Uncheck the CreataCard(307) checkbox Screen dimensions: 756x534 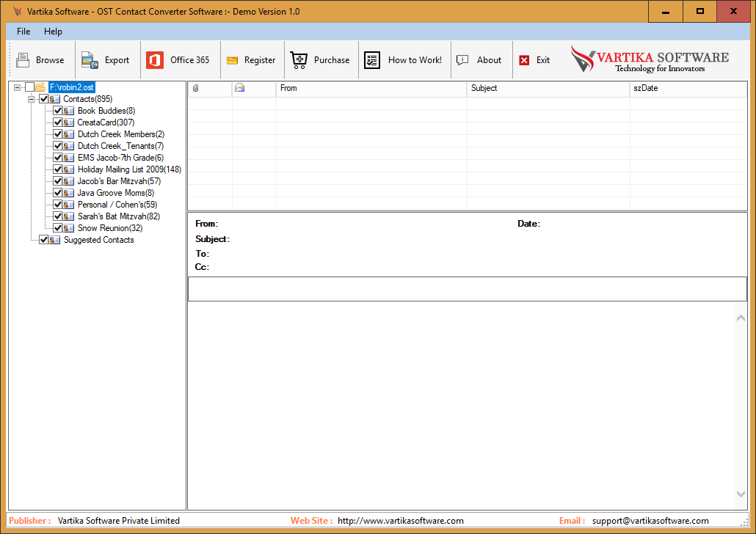coord(58,122)
